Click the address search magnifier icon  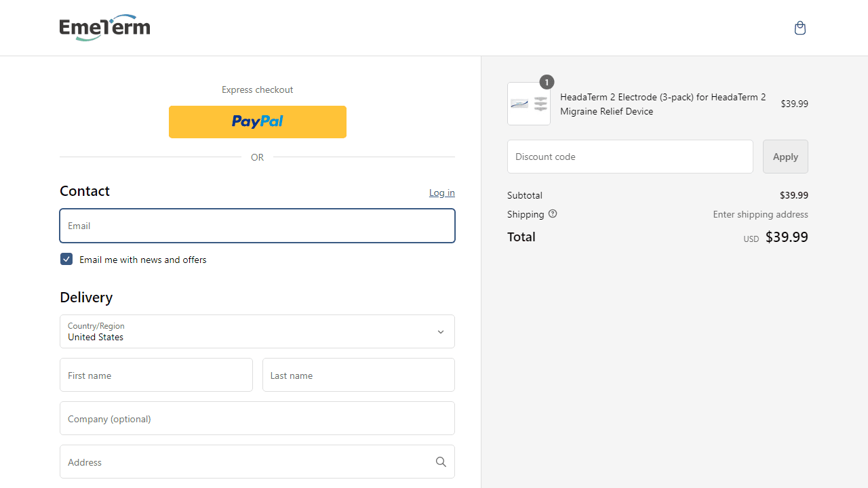pos(441,462)
